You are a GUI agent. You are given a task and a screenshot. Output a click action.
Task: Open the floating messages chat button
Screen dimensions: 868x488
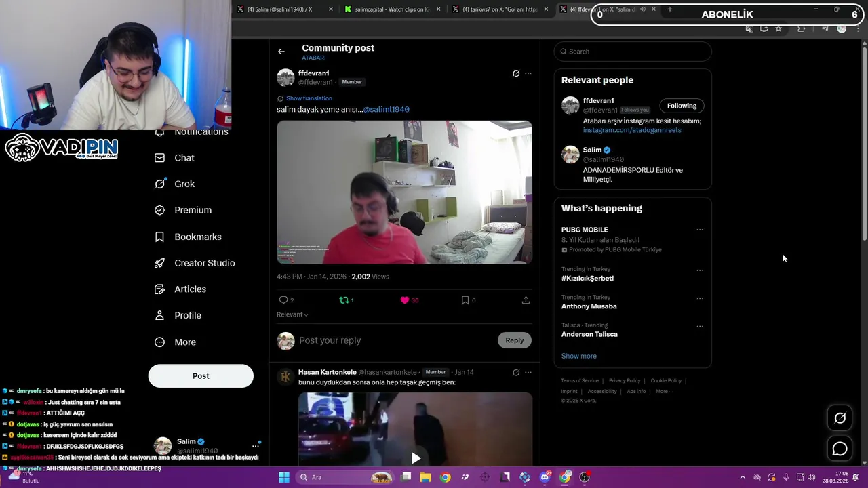tap(840, 449)
